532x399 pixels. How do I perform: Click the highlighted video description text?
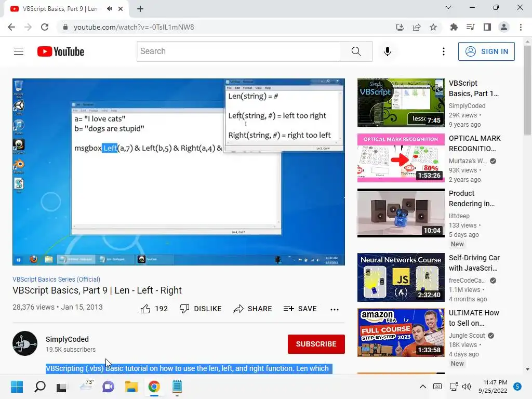coord(189,368)
